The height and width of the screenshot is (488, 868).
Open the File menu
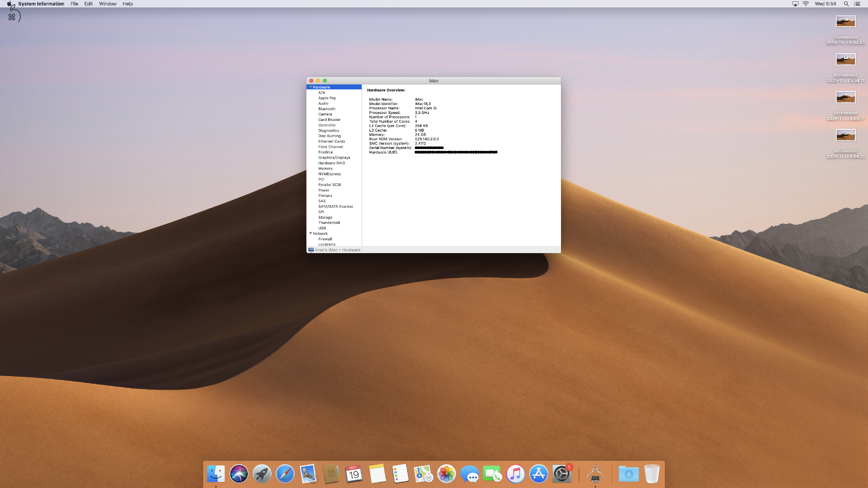tap(74, 4)
